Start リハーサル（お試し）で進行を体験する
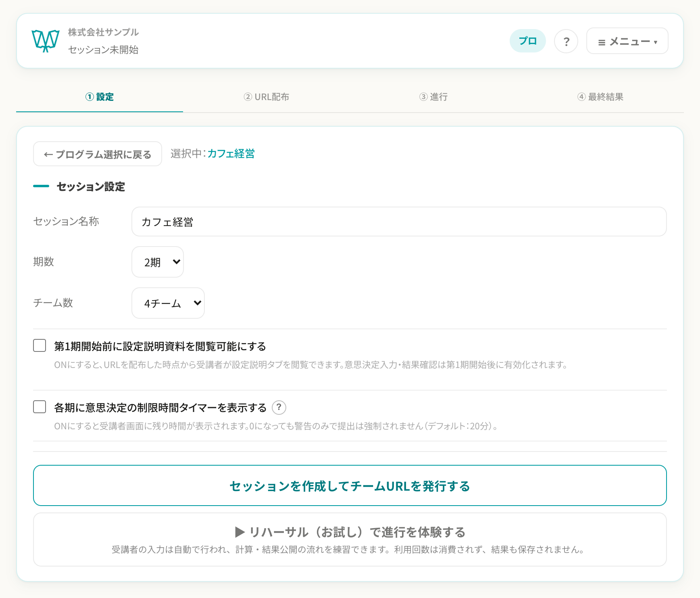The height and width of the screenshot is (598, 700). [350, 539]
